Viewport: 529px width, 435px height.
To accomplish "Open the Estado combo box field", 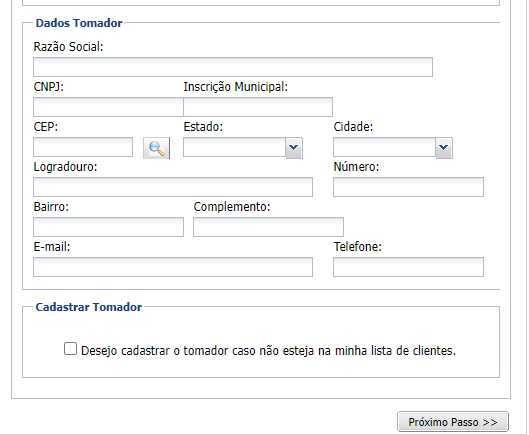I will (x=234, y=147).
